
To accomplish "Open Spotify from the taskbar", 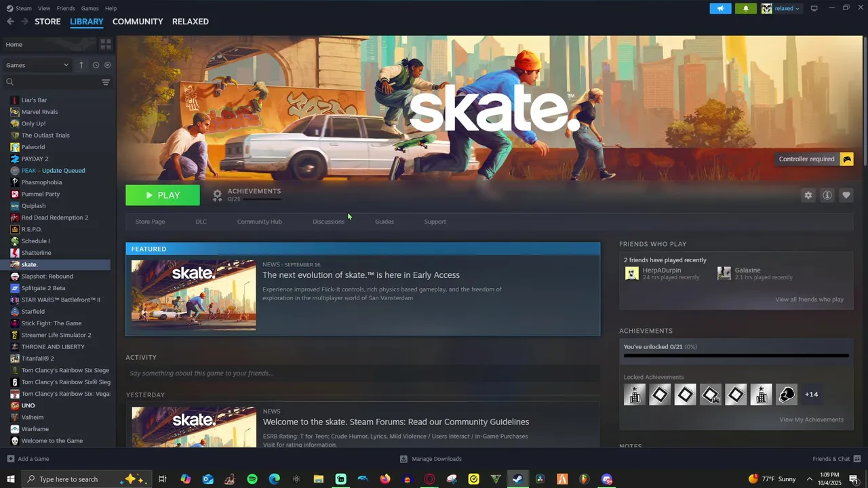I will (252, 479).
